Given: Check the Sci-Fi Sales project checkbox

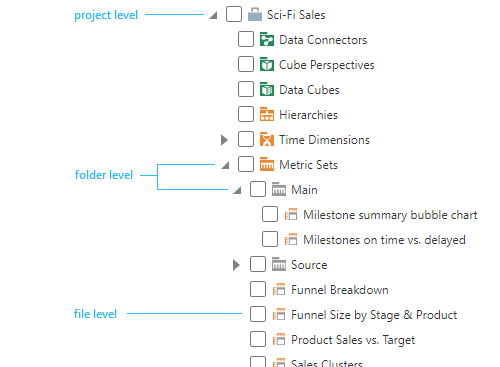Looking at the screenshot, I should (x=234, y=14).
